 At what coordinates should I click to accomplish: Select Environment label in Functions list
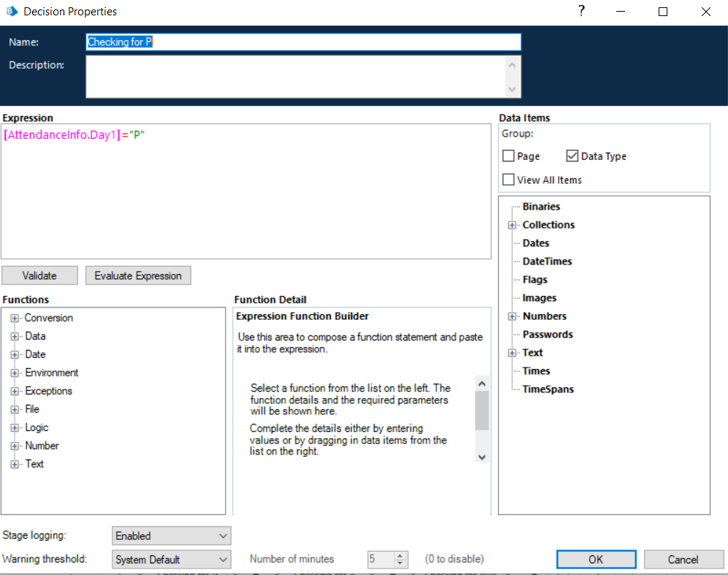tap(52, 373)
